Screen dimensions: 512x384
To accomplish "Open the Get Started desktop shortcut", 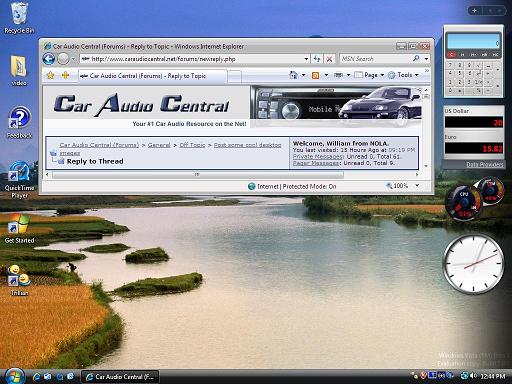I will click(x=19, y=229).
